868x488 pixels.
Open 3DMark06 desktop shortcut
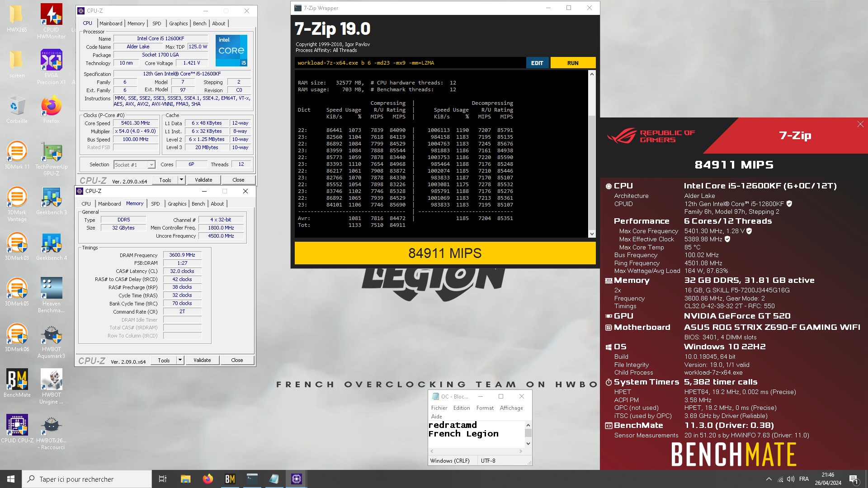tap(17, 338)
